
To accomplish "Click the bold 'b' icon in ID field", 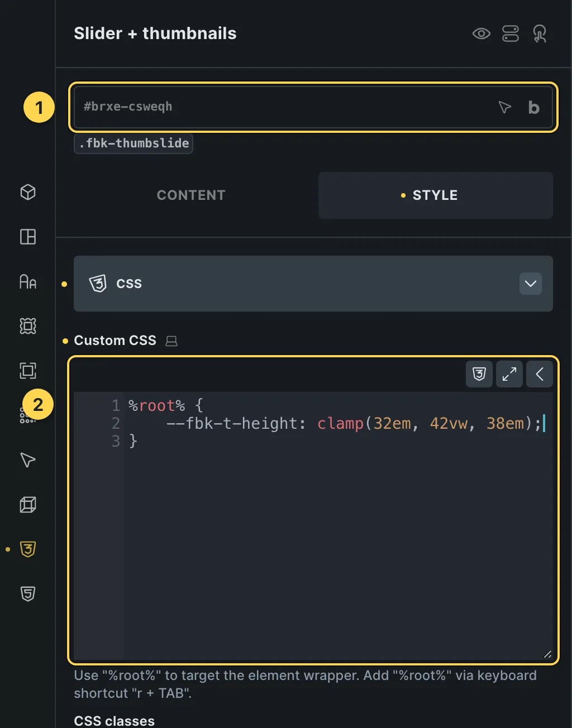I will [534, 107].
